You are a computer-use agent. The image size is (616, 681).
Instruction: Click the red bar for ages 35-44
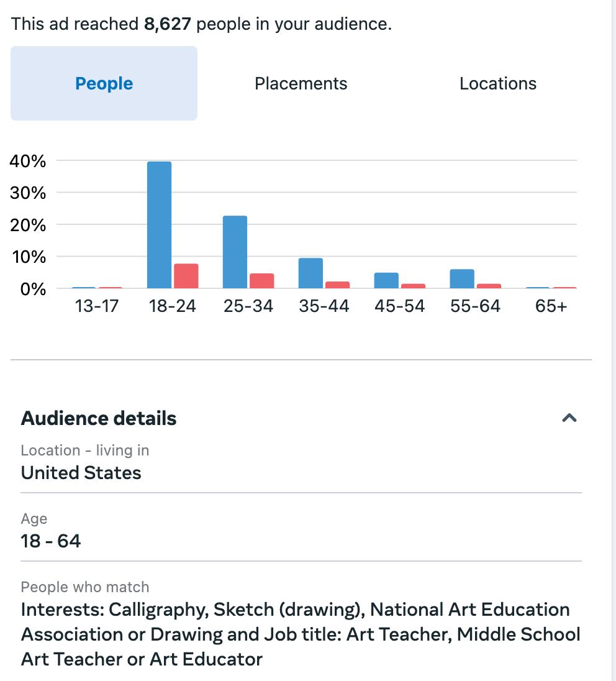click(x=337, y=285)
